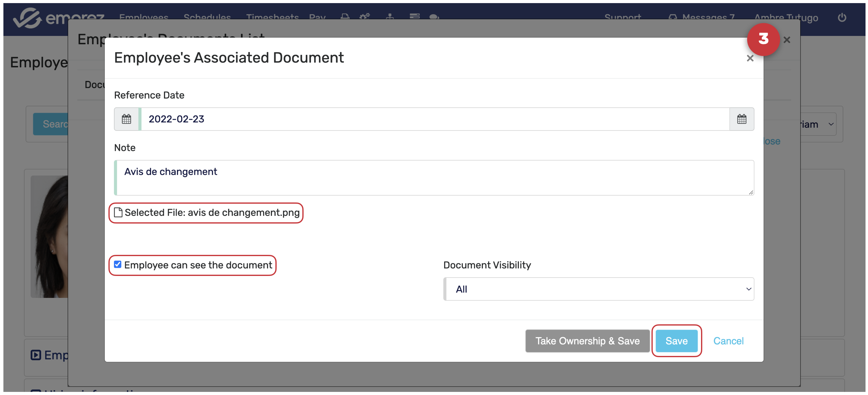The height and width of the screenshot is (395, 868).
Task: Click Take Ownership & Save
Action: click(x=587, y=341)
